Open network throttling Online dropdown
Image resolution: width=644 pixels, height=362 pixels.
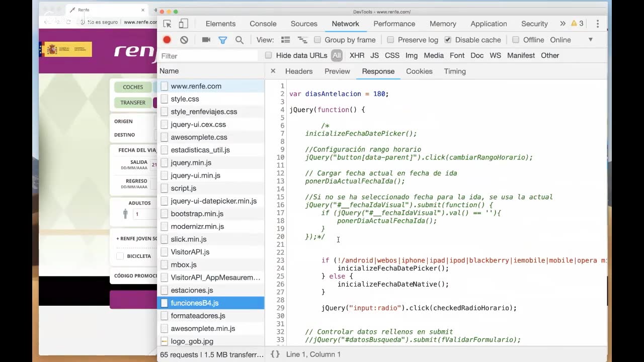coord(571,40)
